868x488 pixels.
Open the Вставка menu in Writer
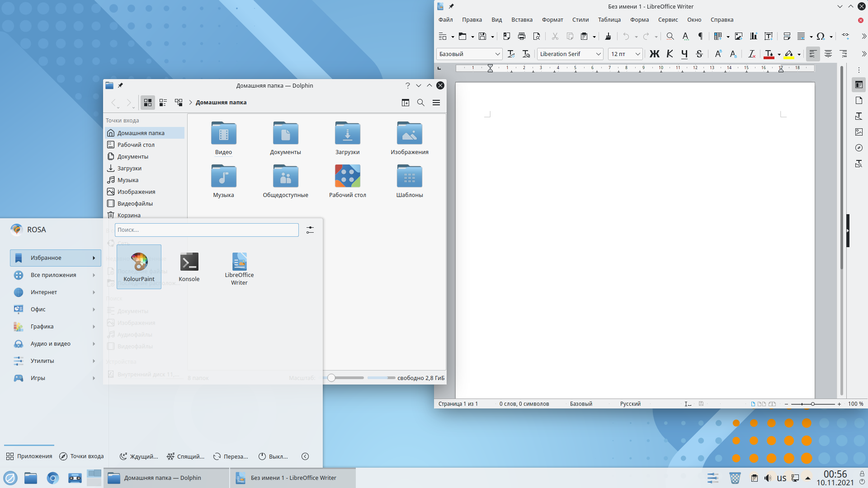point(522,20)
